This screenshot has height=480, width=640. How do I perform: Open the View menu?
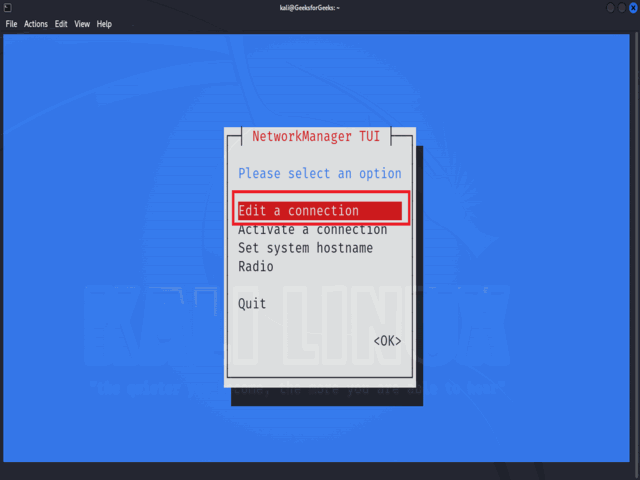click(x=82, y=24)
